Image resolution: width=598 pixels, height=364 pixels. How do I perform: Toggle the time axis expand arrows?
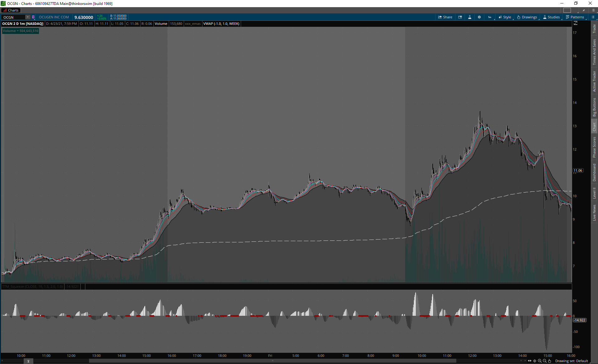pos(529,361)
